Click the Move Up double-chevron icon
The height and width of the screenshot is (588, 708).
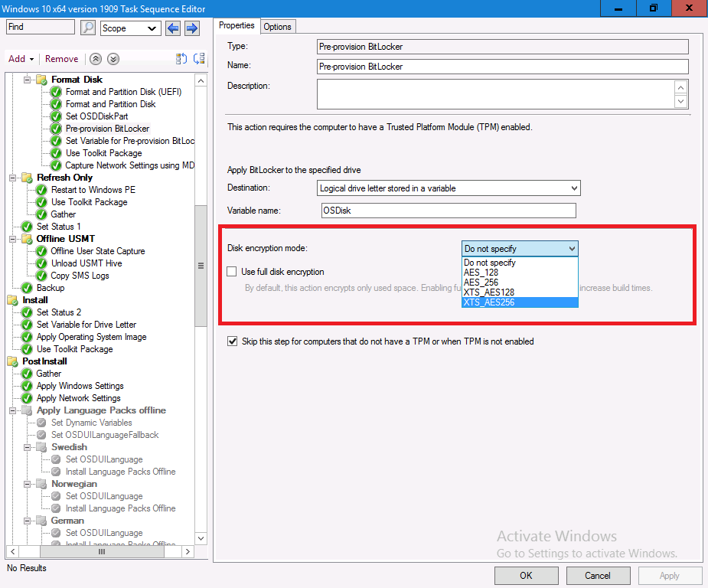pos(95,59)
